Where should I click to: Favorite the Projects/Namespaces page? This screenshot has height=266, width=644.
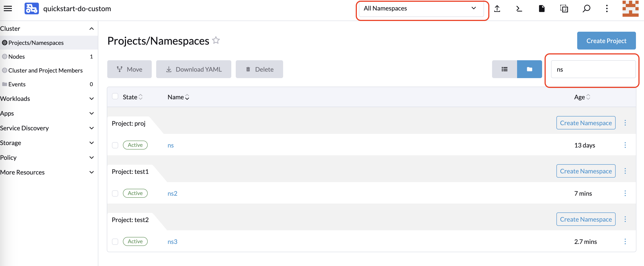pyautogui.click(x=216, y=40)
